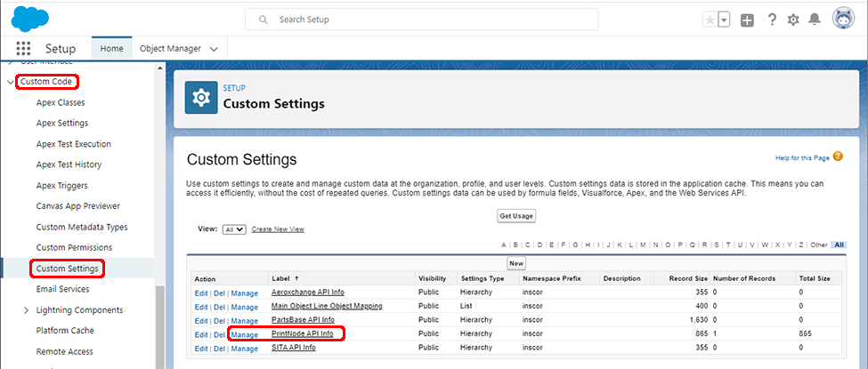The height and width of the screenshot is (369, 868).
Task: Expand the favorites list dropdown arrow
Action: pyautogui.click(x=724, y=20)
